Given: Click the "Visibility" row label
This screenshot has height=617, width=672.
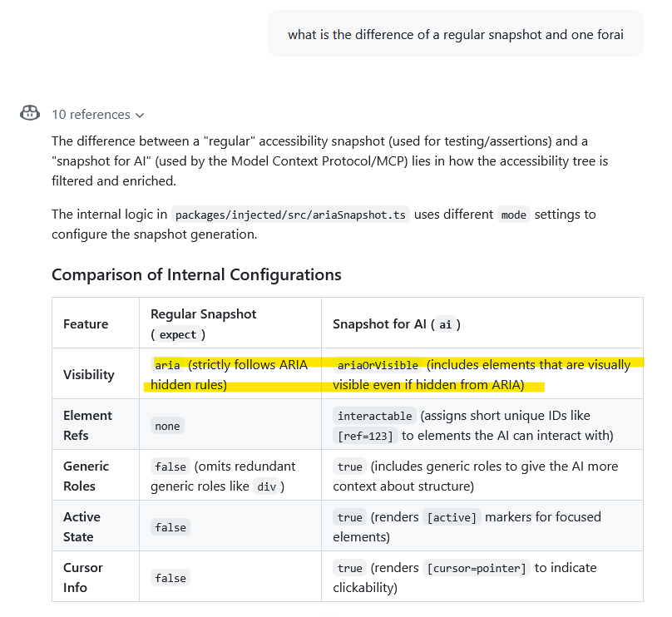Looking at the screenshot, I should (x=89, y=375).
